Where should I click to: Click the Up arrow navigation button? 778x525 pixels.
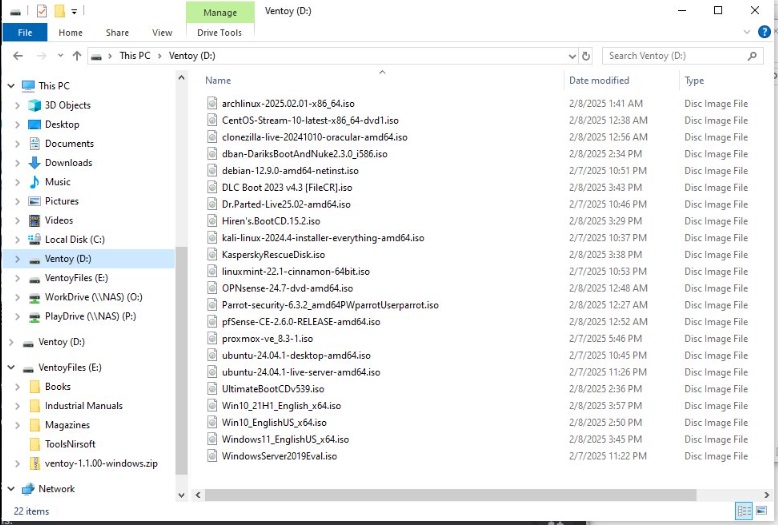[x=77, y=56]
